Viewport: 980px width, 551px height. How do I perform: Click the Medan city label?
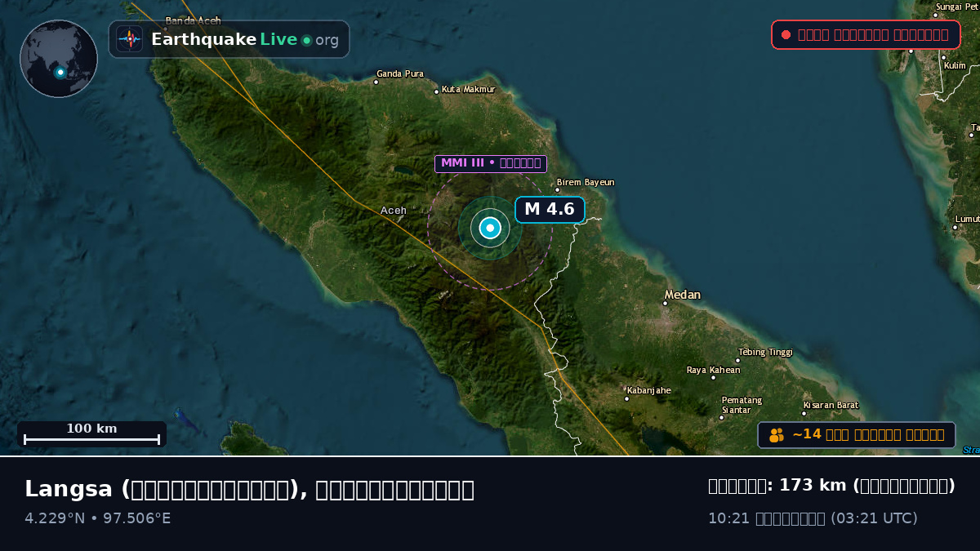click(682, 295)
